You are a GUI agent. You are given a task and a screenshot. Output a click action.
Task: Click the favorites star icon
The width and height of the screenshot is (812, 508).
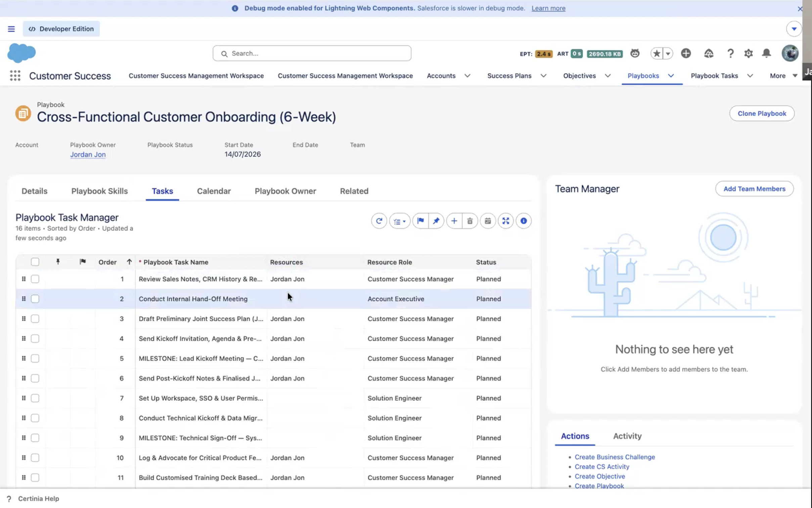click(x=657, y=53)
